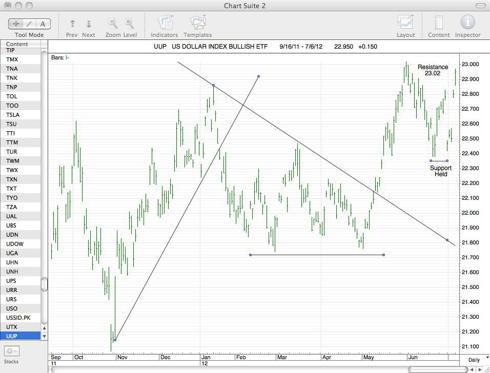
Task: Go to previous chart with Prev arrow
Action: 72,24
